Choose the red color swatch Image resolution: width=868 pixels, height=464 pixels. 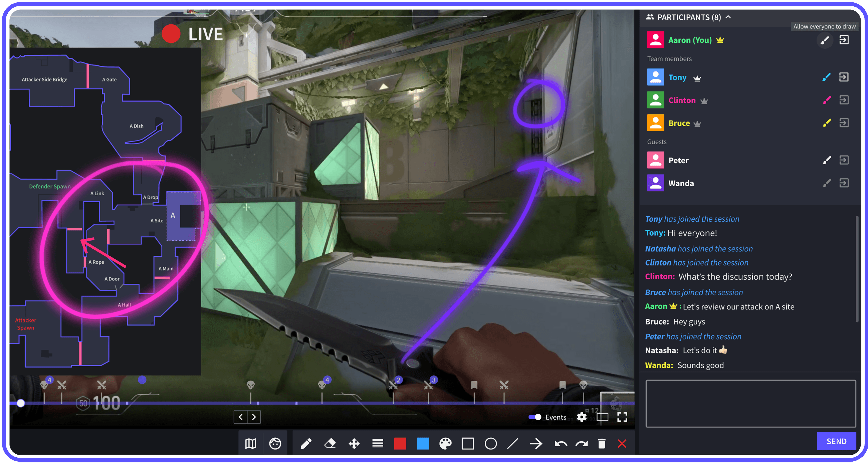(x=400, y=443)
